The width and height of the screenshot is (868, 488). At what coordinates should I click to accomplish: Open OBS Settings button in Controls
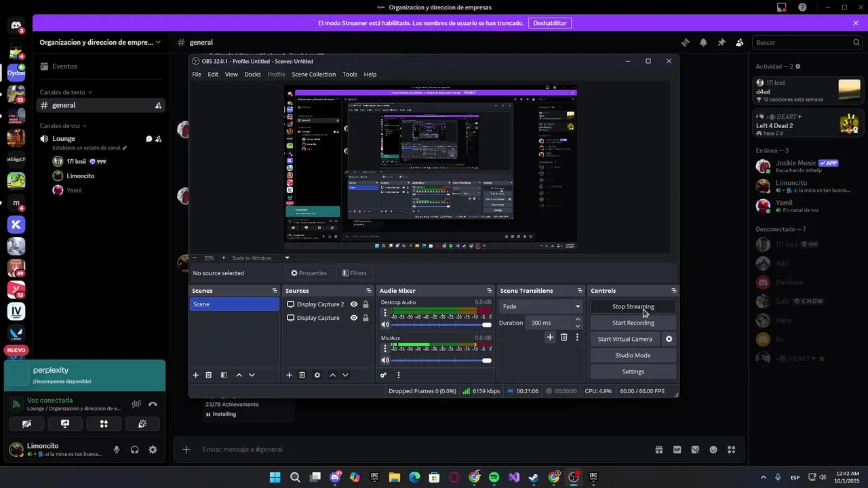click(633, 371)
